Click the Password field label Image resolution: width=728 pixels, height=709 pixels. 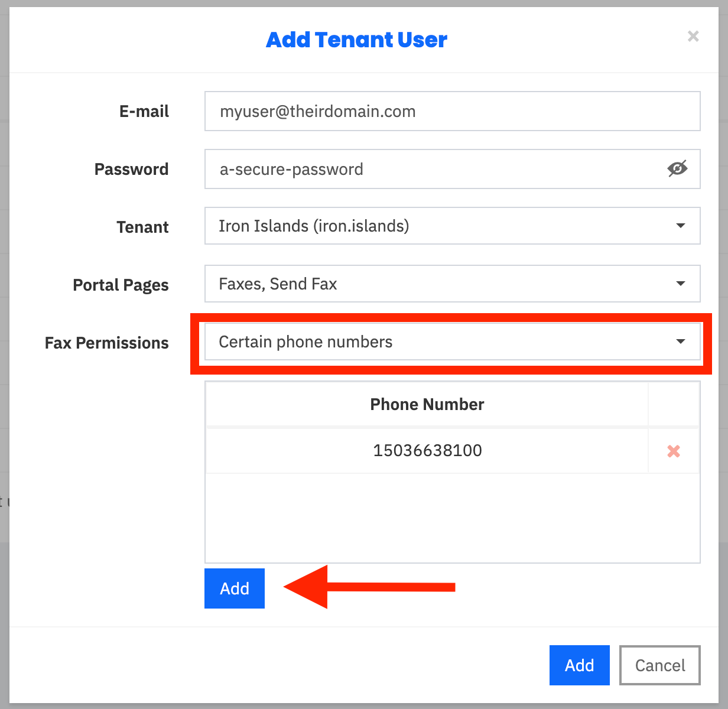(x=131, y=169)
